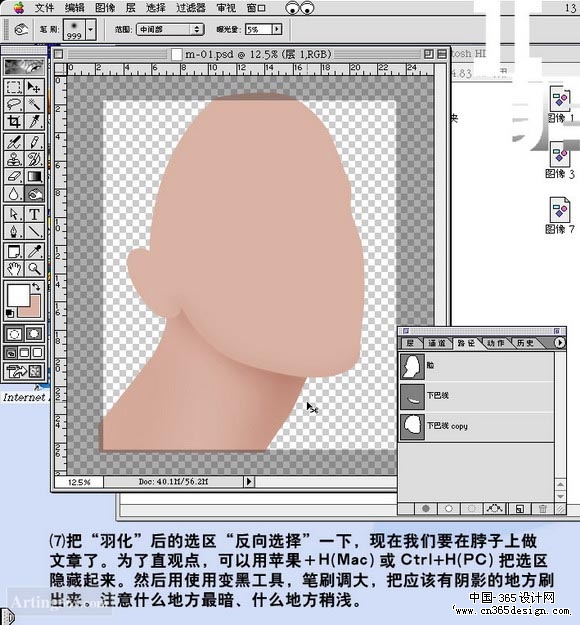Switch to Quick Mask mode
This screenshot has height=625, width=580.
(x=34, y=334)
